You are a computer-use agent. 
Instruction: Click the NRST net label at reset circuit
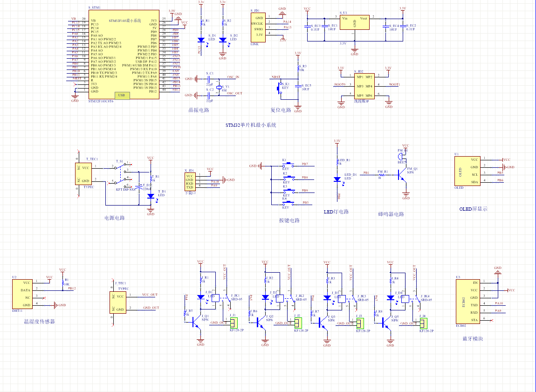pyautogui.click(x=276, y=77)
